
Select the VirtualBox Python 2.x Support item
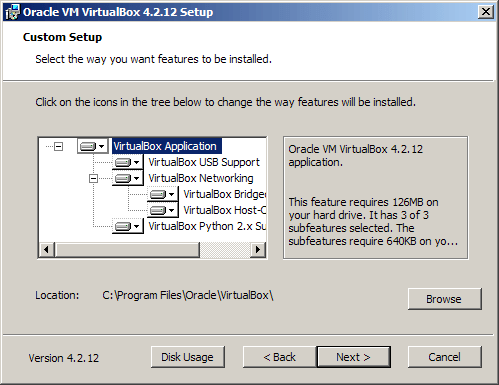[207, 226]
